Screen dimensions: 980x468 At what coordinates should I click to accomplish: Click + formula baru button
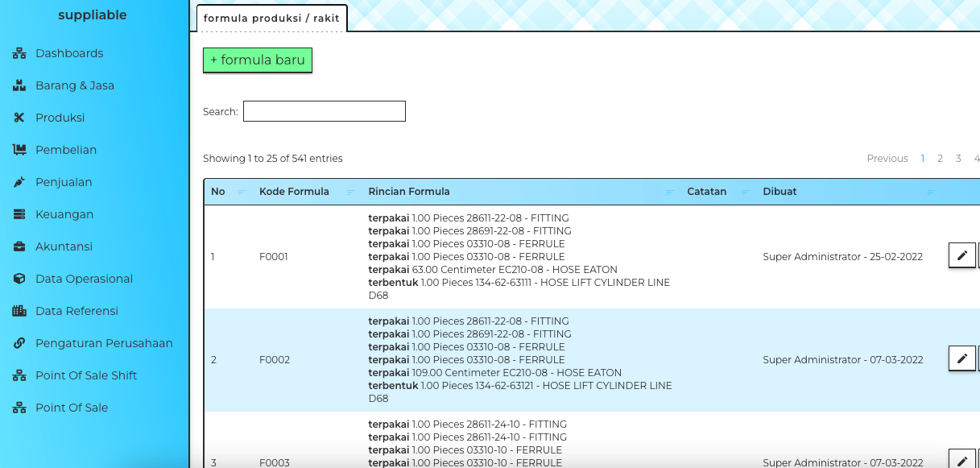(257, 60)
